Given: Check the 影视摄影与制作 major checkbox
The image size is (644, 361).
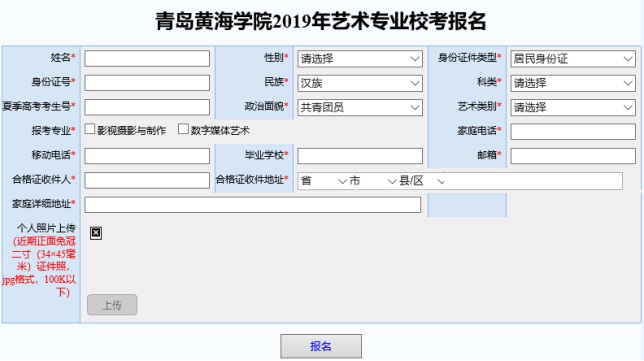Looking at the screenshot, I should pyautogui.click(x=90, y=129).
